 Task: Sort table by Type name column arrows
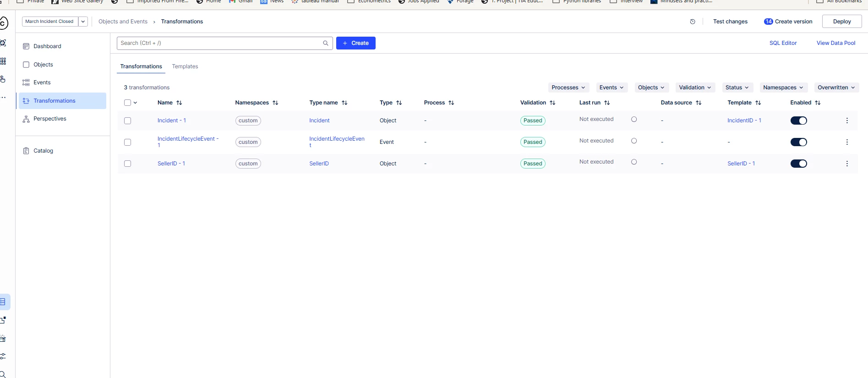(x=344, y=103)
